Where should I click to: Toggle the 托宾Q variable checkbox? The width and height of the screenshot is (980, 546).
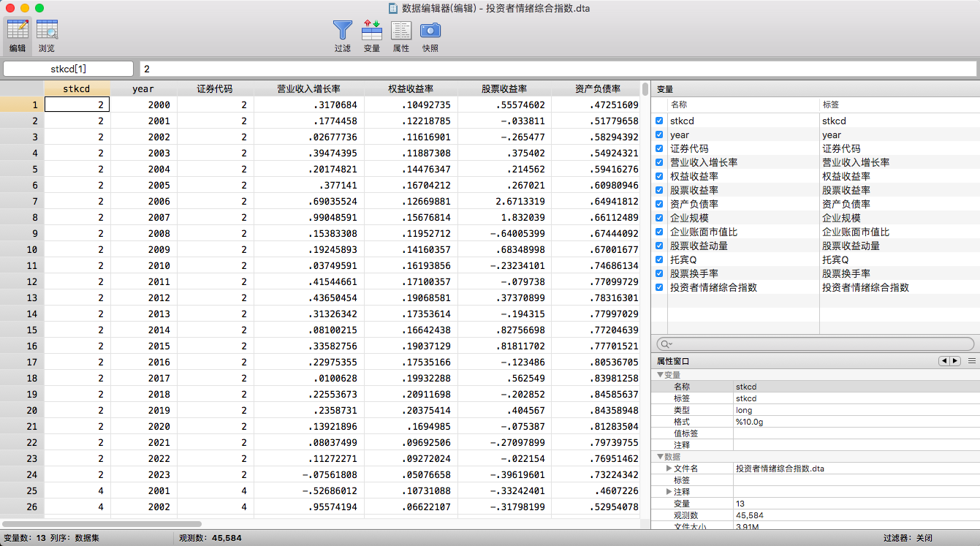pyautogui.click(x=660, y=260)
